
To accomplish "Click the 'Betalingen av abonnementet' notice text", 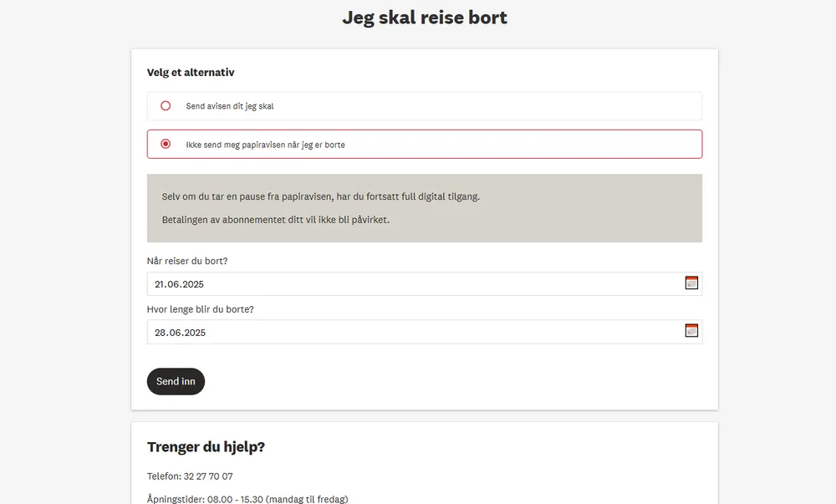I will tap(276, 220).
